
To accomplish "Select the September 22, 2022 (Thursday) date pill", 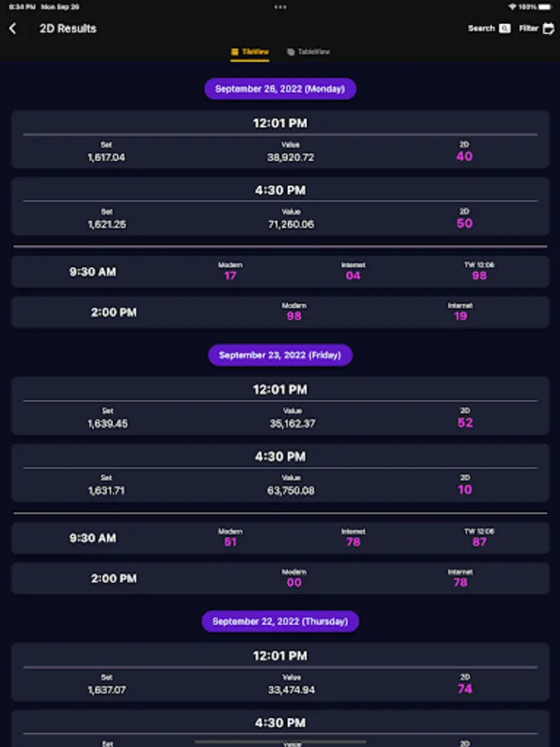I will pyautogui.click(x=280, y=621).
